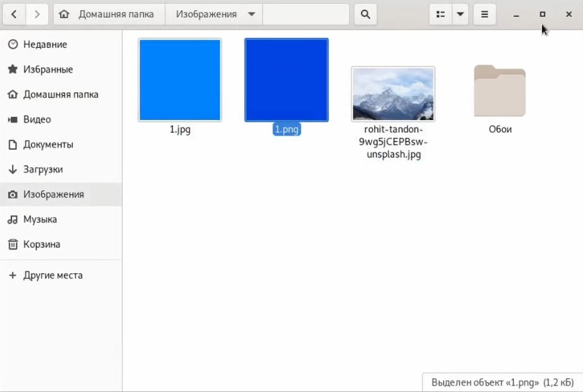Click the star icon beside Избранные

(x=13, y=70)
